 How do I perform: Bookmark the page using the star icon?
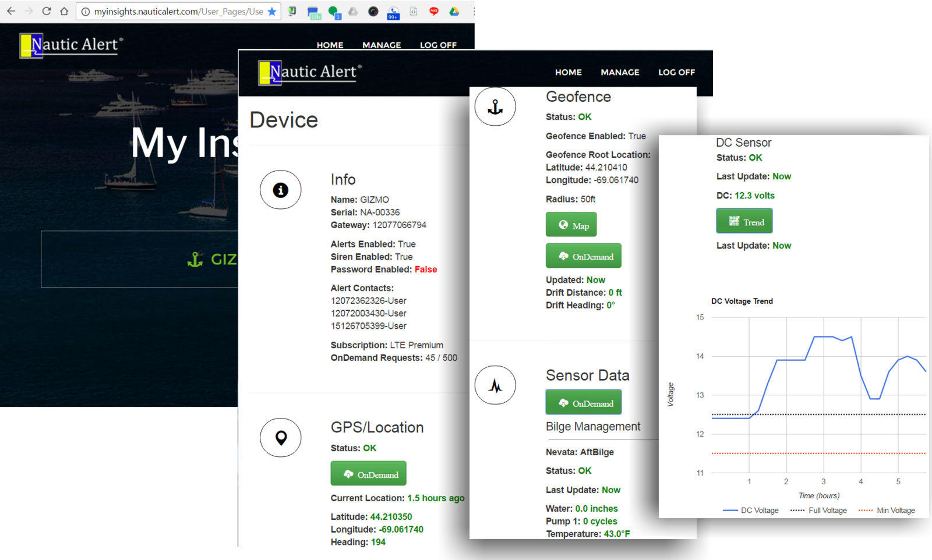click(x=272, y=12)
